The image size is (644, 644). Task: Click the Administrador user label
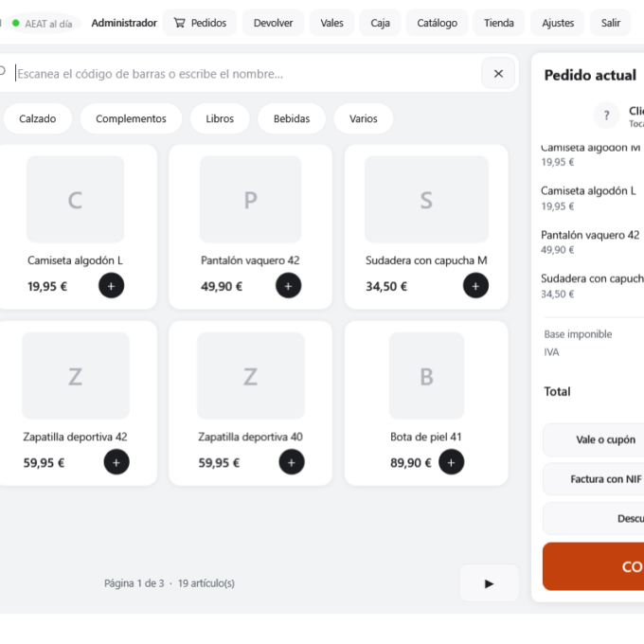click(124, 23)
